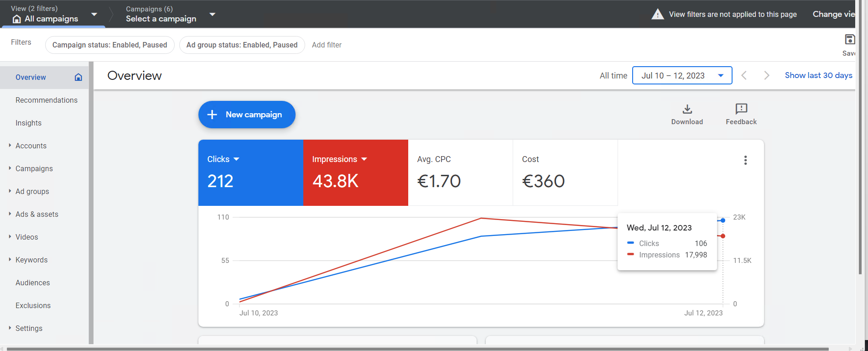Select the Avg. CPC metric card
868x351 pixels.
[x=460, y=173]
